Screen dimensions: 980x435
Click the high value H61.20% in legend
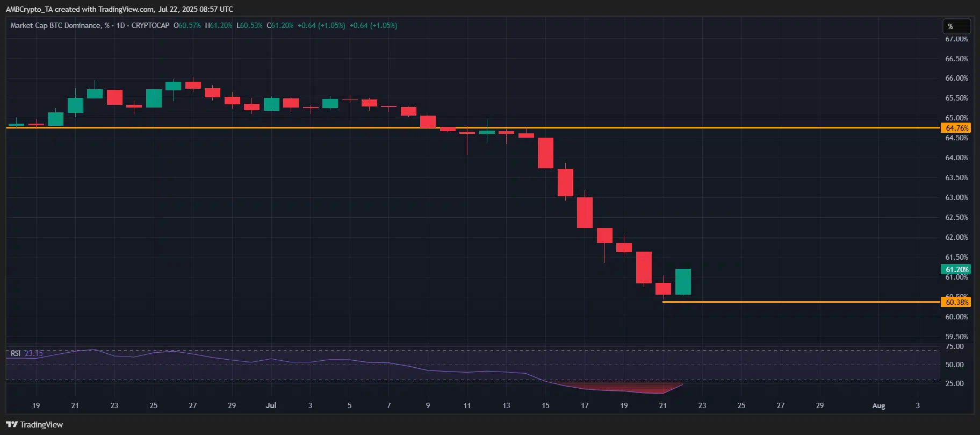(219, 25)
